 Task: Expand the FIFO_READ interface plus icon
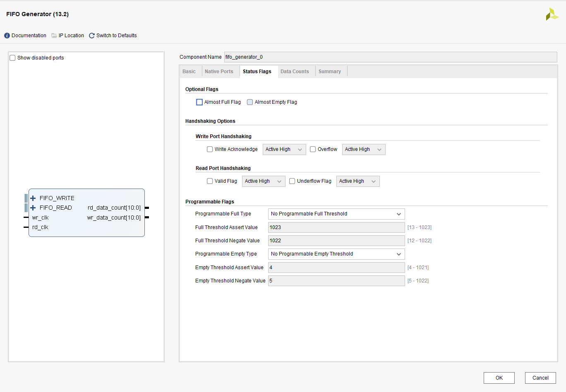(33, 208)
